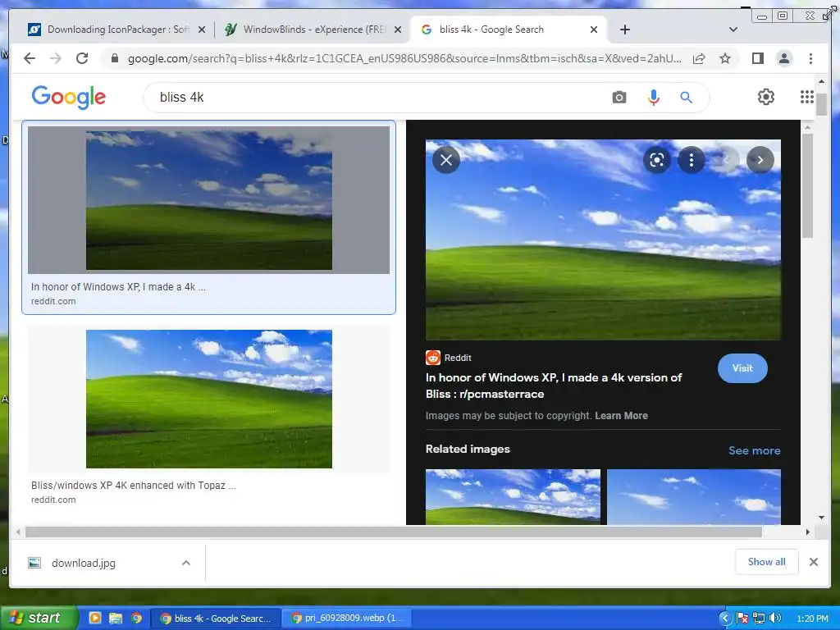Close the WindowBlinds tab
840x630 pixels.
point(398,30)
